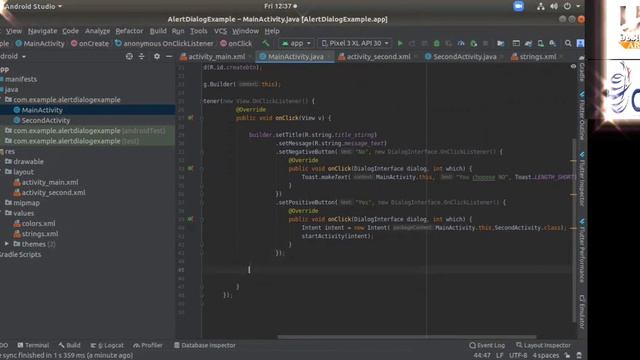
Task: Select the layout folder in res
Action: (x=19, y=172)
